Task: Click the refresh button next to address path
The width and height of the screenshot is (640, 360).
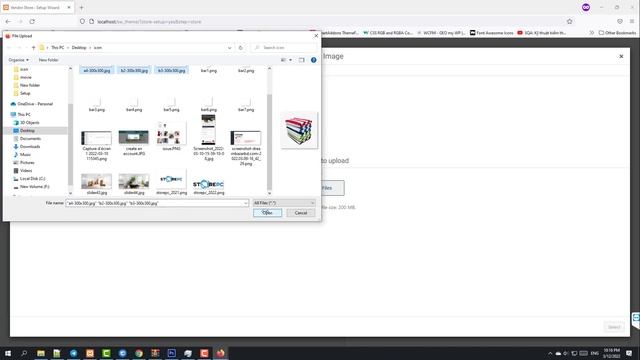Action: click(240, 48)
